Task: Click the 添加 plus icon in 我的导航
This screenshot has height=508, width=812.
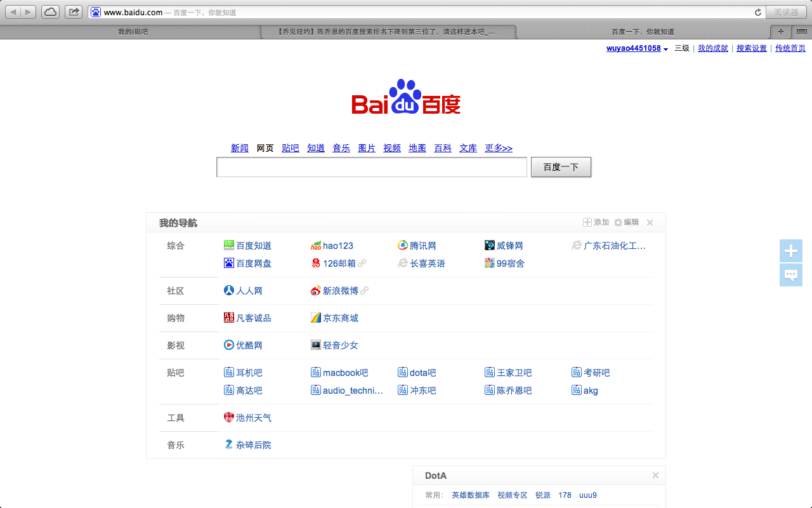Action: click(x=587, y=222)
